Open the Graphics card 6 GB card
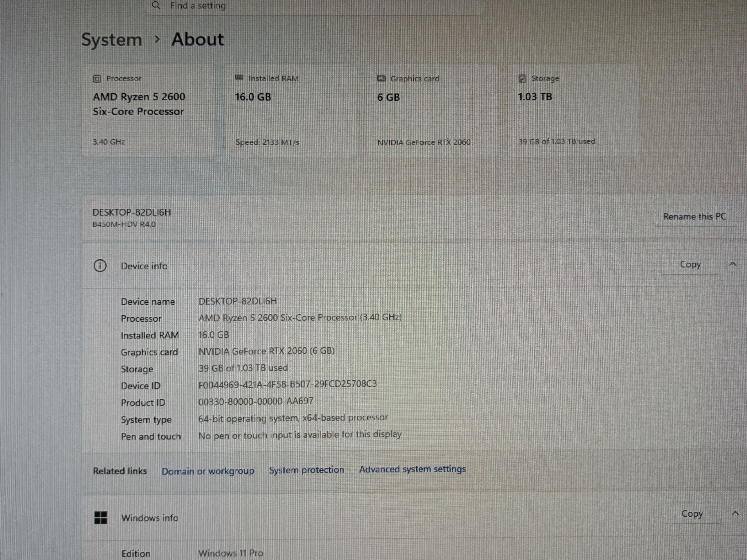The width and height of the screenshot is (747, 560). tap(432, 110)
